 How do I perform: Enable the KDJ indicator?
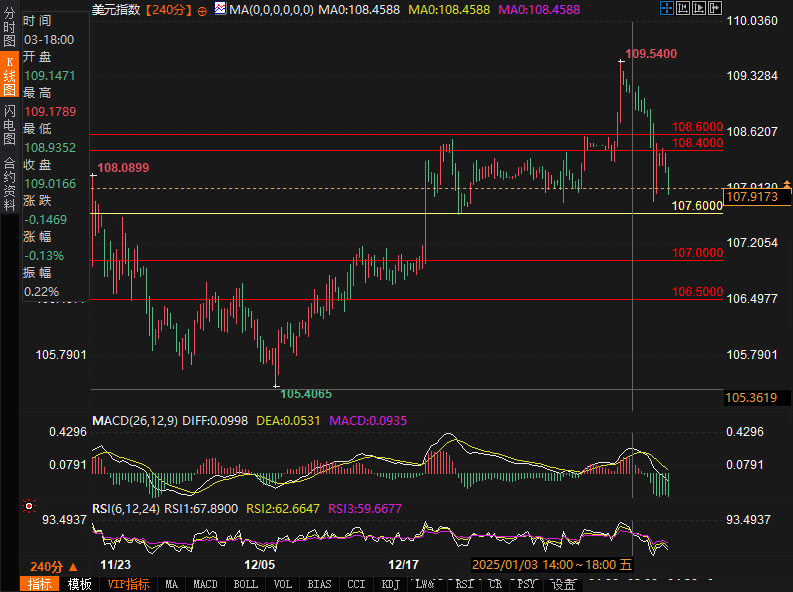coord(390,584)
